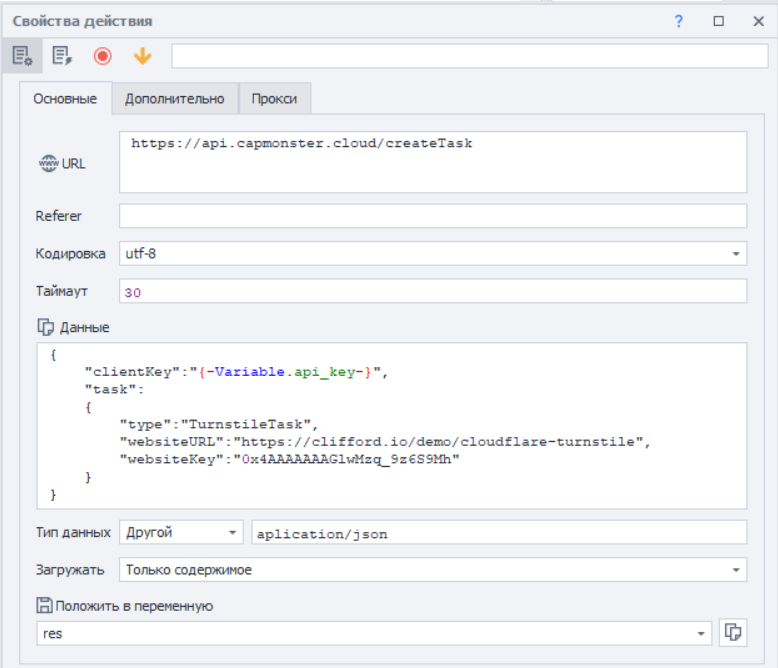
Task: Open the Дополнительно tab
Action: point(175,99)
